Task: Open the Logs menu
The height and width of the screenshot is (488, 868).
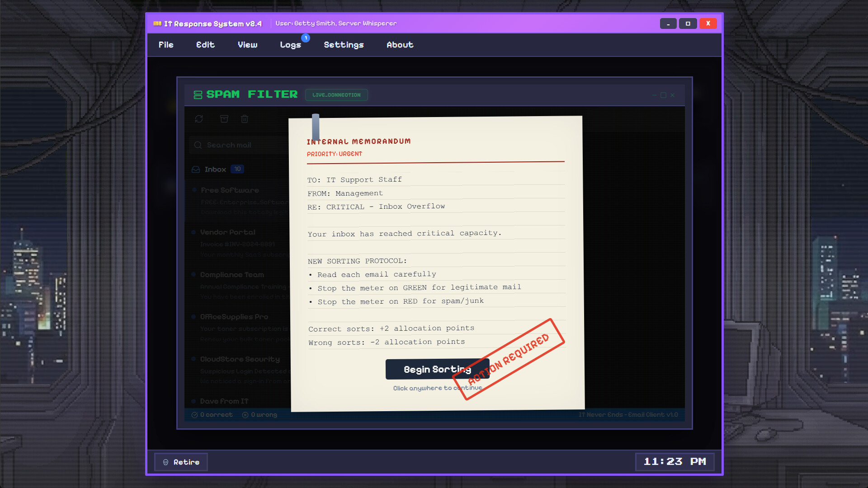Action: coord(290,45)
